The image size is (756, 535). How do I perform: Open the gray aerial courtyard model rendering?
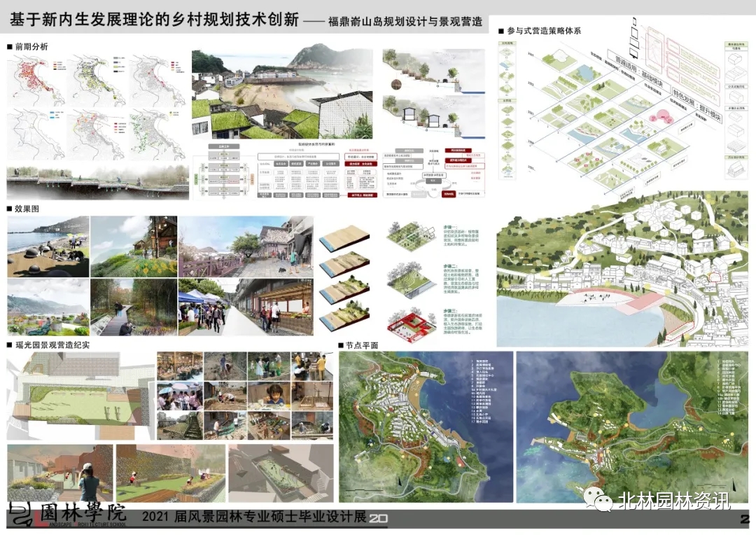[x=281, y=473]
